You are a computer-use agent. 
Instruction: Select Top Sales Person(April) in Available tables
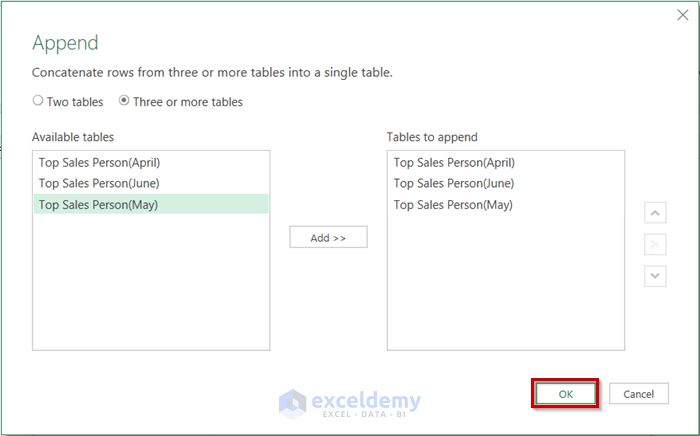99,162
